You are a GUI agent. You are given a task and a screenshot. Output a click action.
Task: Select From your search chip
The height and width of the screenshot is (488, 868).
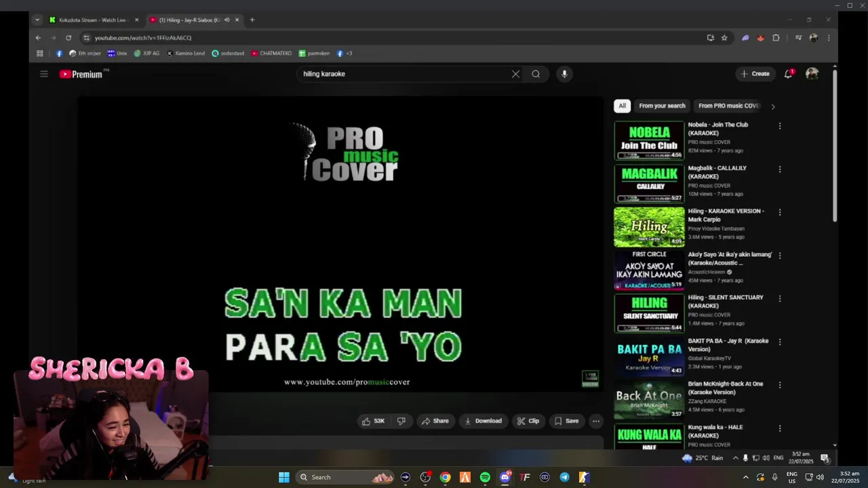pyautogui.click(x=662, y=106)
